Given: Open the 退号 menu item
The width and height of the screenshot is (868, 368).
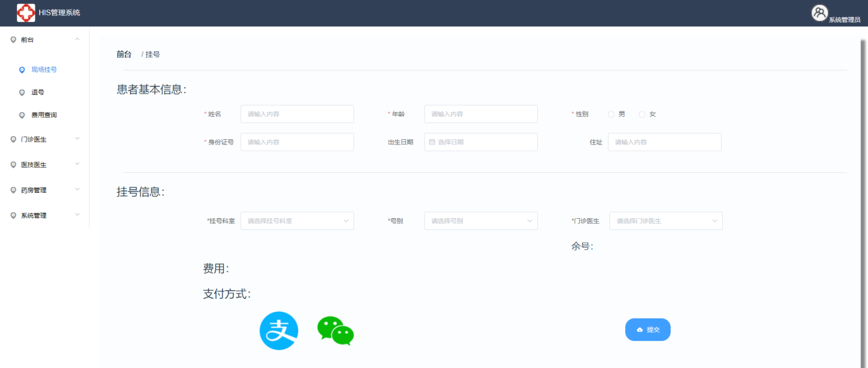Looking at the screenshot, I should (x=44, y=93).
